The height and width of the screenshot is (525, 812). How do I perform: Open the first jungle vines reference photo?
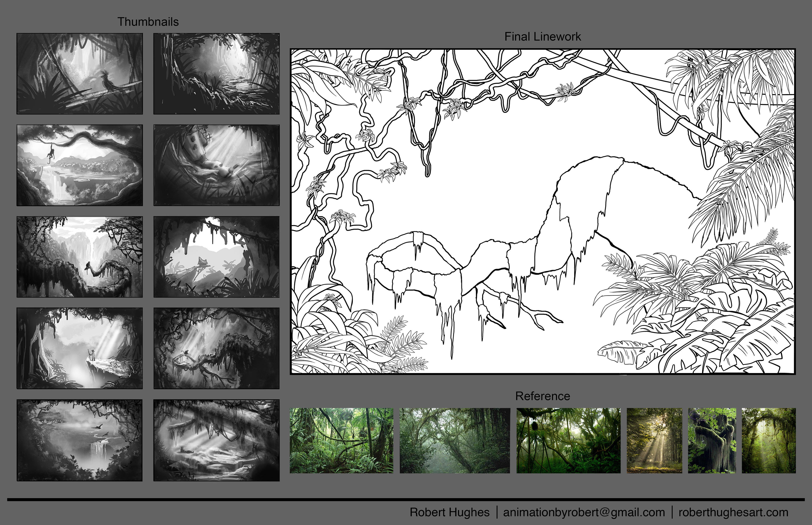[x=341, y=440]
